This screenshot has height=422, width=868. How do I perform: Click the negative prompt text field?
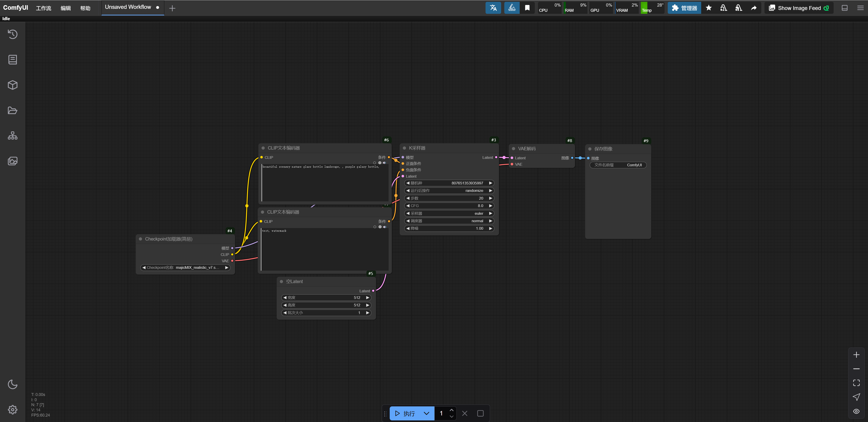[x=325, y=249]
